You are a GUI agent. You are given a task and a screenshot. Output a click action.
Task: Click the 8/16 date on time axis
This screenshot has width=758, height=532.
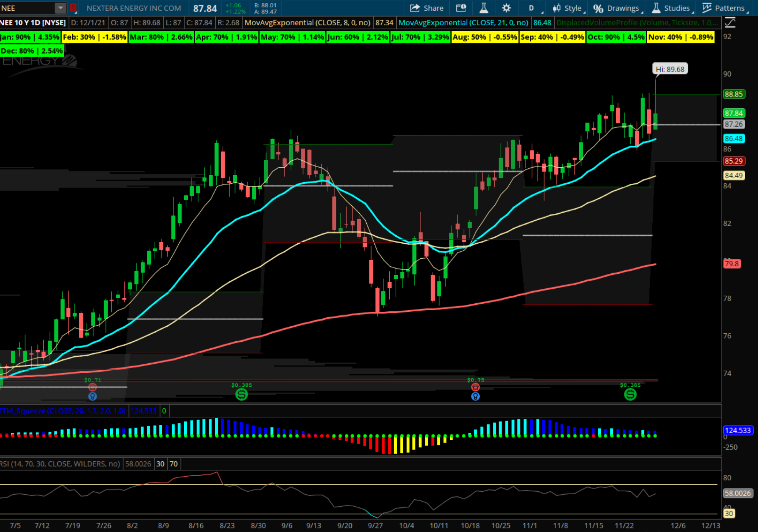point(196,525)
